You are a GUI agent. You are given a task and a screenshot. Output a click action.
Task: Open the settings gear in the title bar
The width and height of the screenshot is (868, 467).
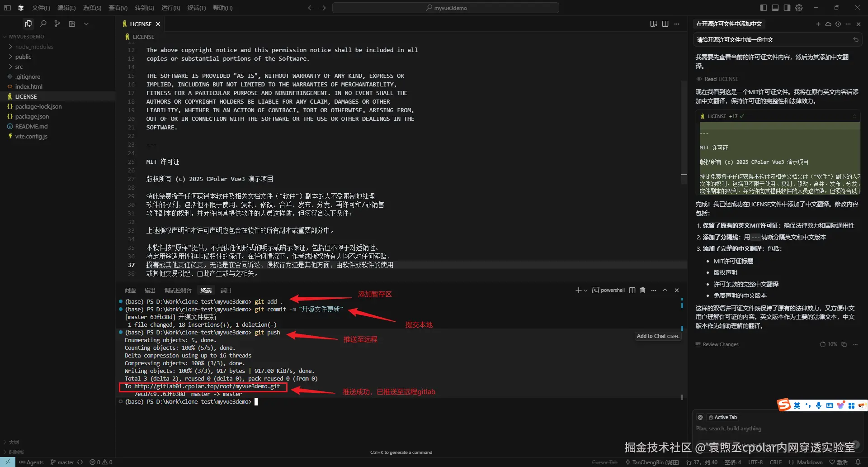click(799, 8)
